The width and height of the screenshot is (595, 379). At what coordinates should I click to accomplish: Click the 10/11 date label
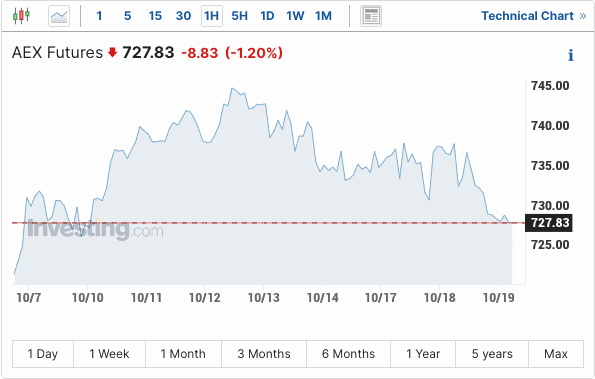coord(146,298)
